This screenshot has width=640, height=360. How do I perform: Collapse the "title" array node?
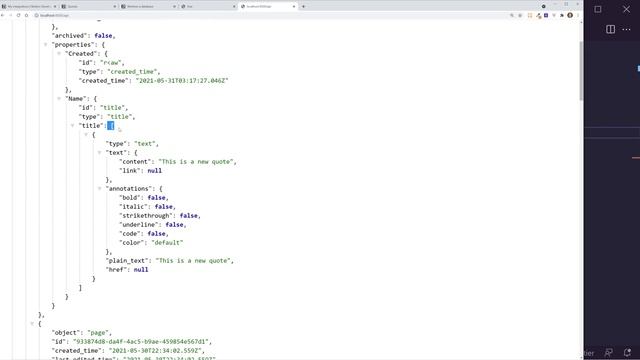(72, 125)
